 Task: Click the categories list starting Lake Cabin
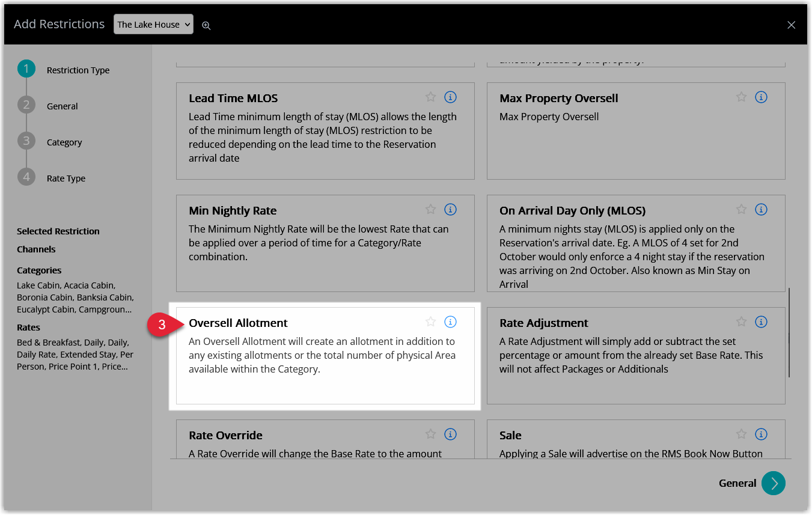(x=75, y=297)
